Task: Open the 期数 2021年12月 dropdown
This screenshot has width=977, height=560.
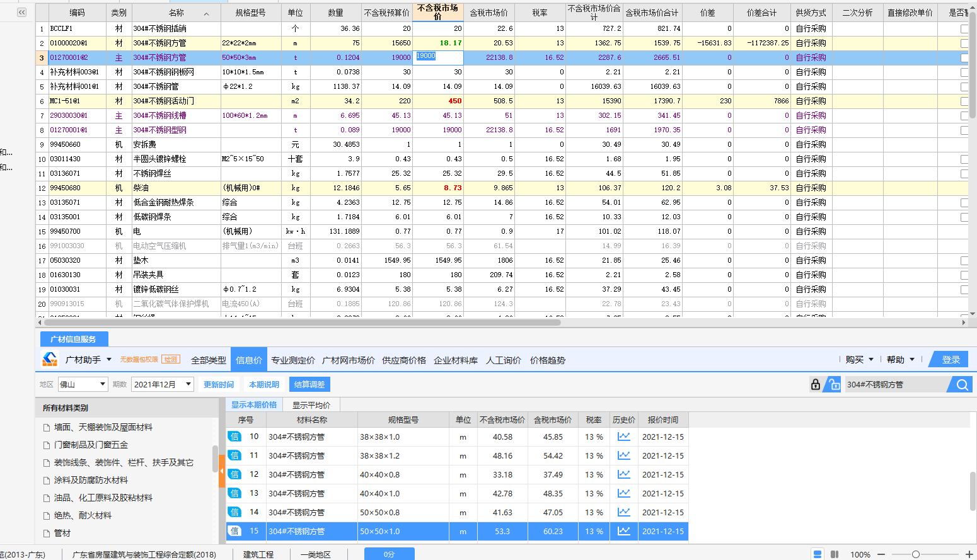Action: click(163, 384)
